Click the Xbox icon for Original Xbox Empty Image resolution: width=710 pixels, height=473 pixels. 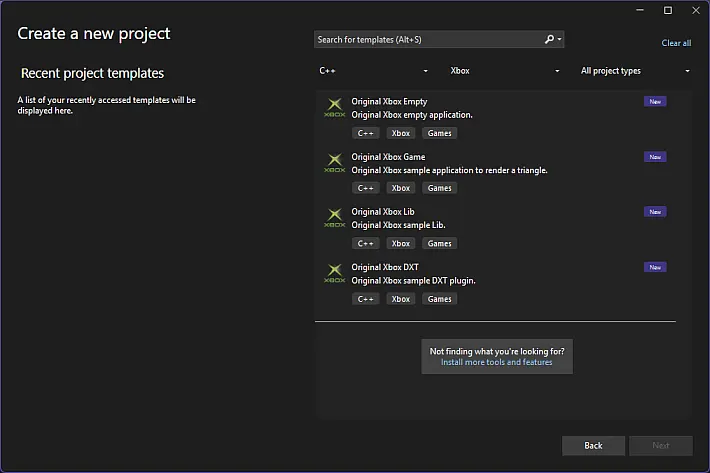coord(335,108)
